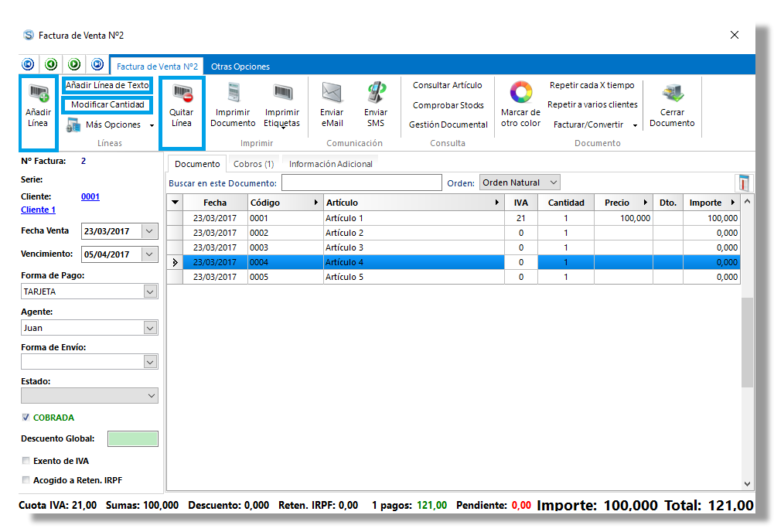Screen dimensions: 774x532
Task: Click the application logo in title bar
Action: point(29,35)
